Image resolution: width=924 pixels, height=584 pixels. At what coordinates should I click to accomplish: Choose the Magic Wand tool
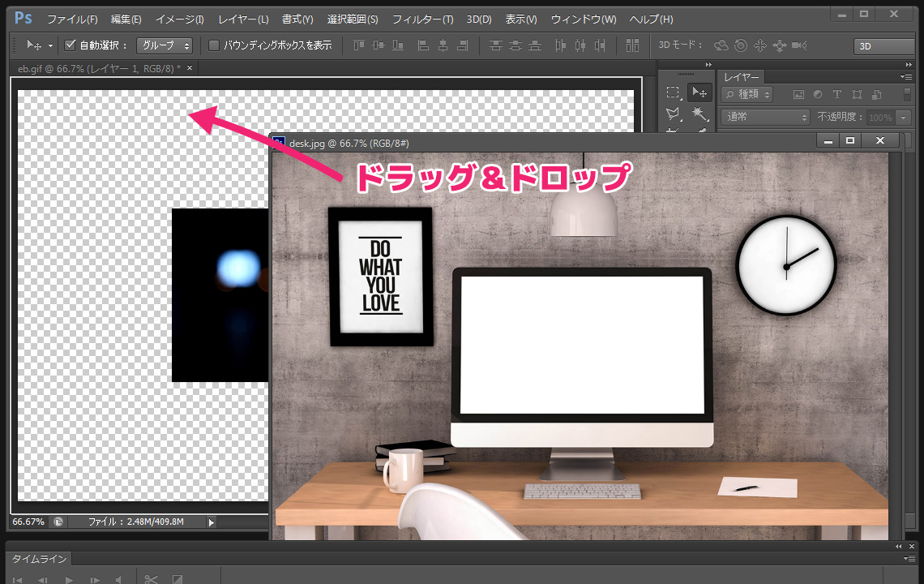(x=698, y=114)
